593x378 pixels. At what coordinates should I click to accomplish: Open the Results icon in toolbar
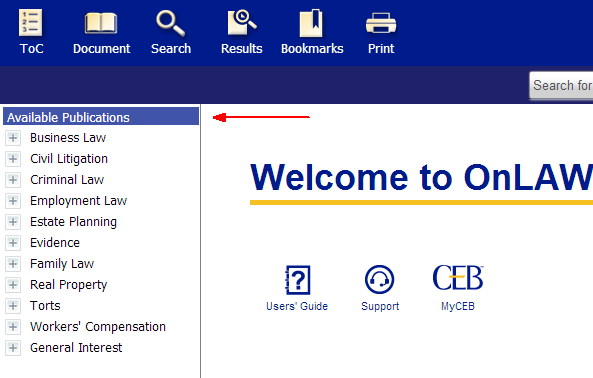pos(242,23)
